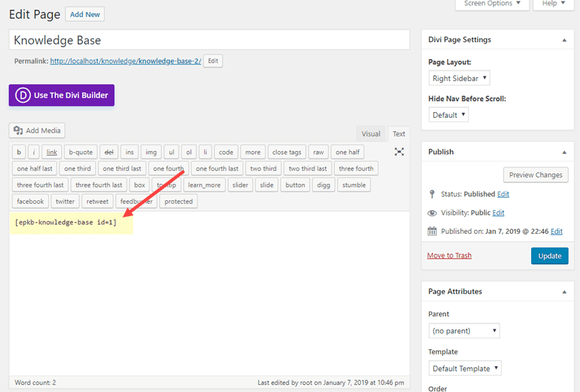Start an unordered list with ul
Screen dimensions: 580x392
coord(171,152)
